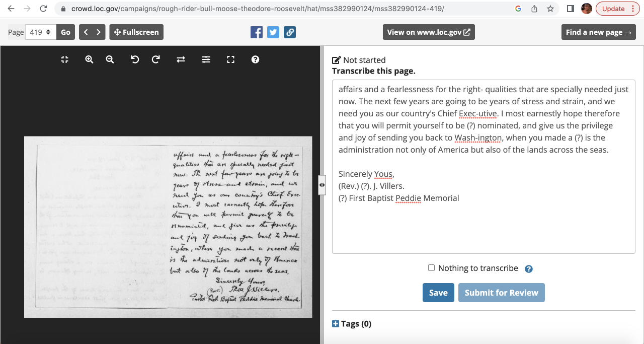Click View on www.loc.gov
This screenshot has width=644, height=344.
tap(429, 32)
